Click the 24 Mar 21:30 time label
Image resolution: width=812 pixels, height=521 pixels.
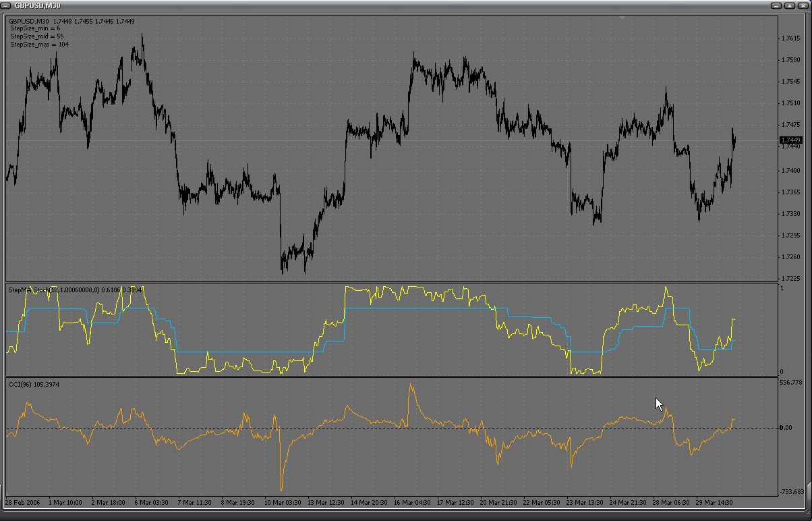[x=628, y=503]
